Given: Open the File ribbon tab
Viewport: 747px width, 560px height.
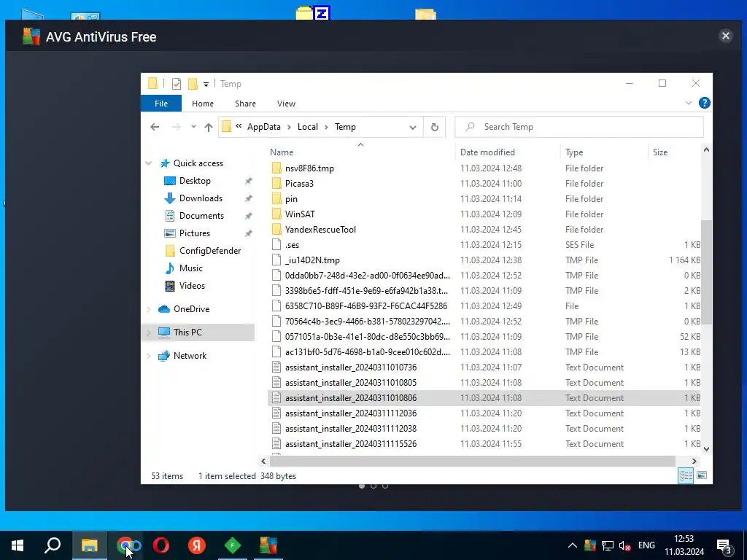Looking at the screenshot, I should click(x=161, y=104).
